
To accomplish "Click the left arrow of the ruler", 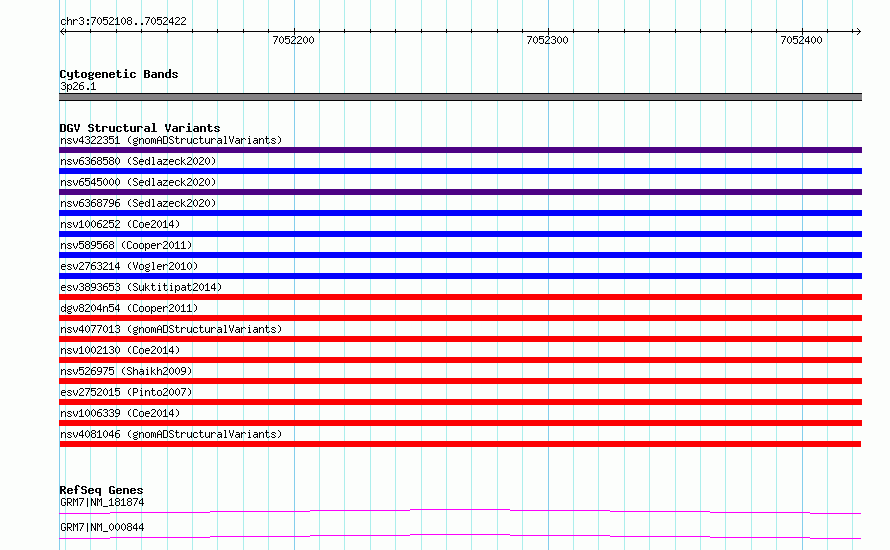I will 62,32.
